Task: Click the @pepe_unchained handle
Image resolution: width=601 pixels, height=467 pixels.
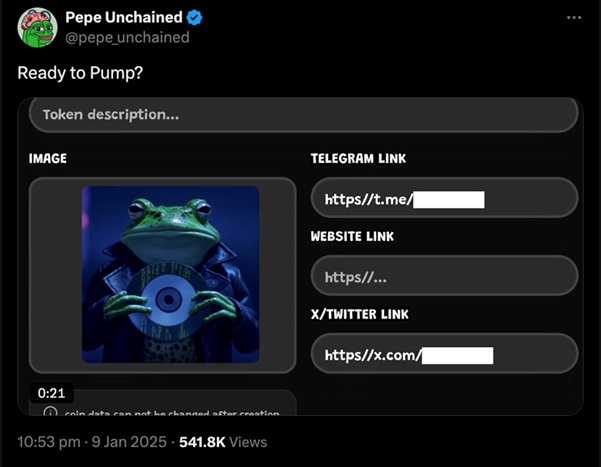Action: click(x=127, y=37)
